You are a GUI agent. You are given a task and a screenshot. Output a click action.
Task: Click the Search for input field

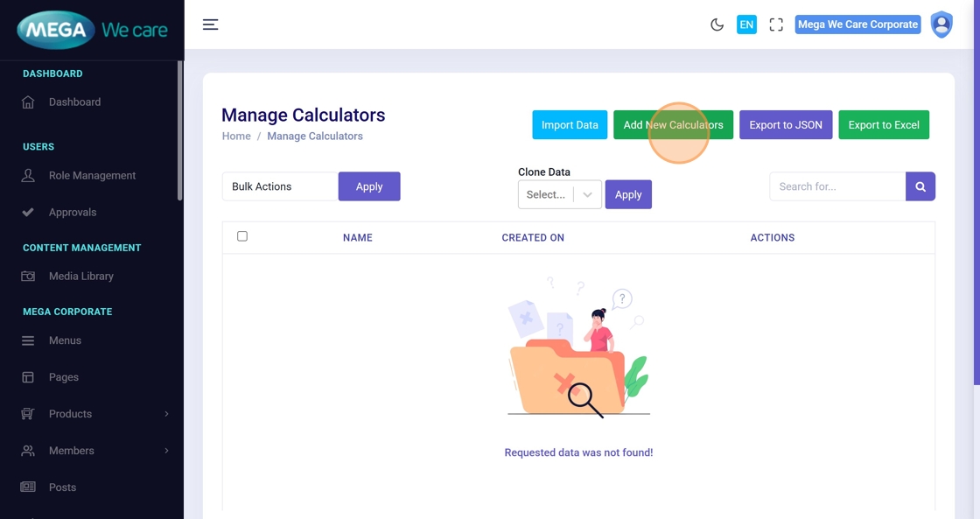837,186
